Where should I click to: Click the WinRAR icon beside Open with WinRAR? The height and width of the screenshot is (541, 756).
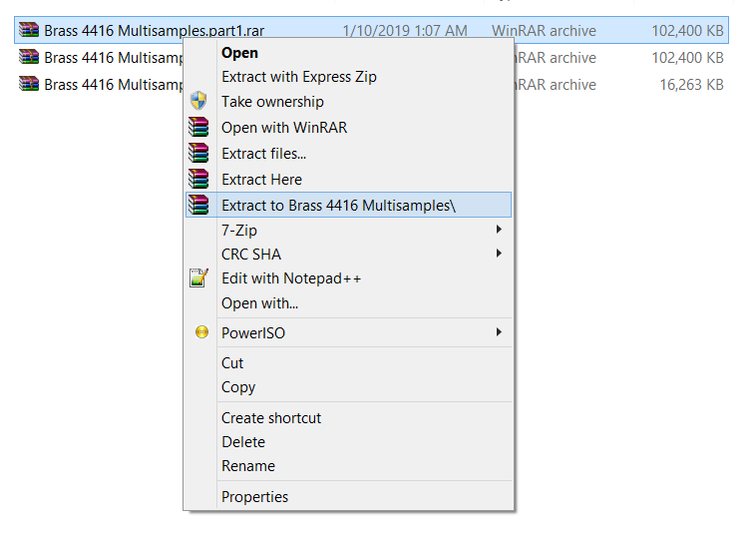(198, 128)
